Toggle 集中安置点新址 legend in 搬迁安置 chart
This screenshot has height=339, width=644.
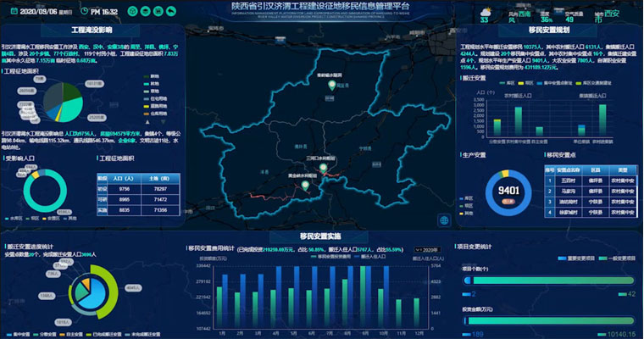(x=554, y=83)
